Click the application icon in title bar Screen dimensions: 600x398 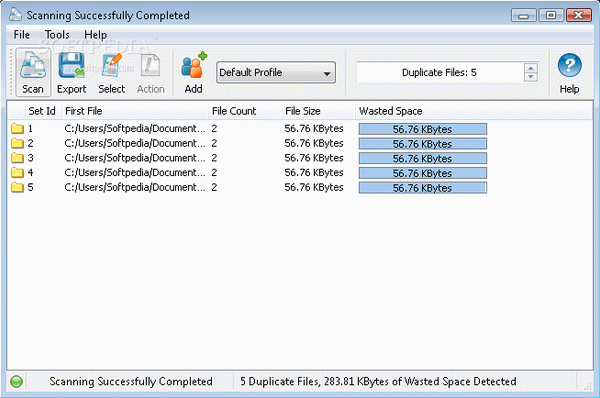coord(15,15)
